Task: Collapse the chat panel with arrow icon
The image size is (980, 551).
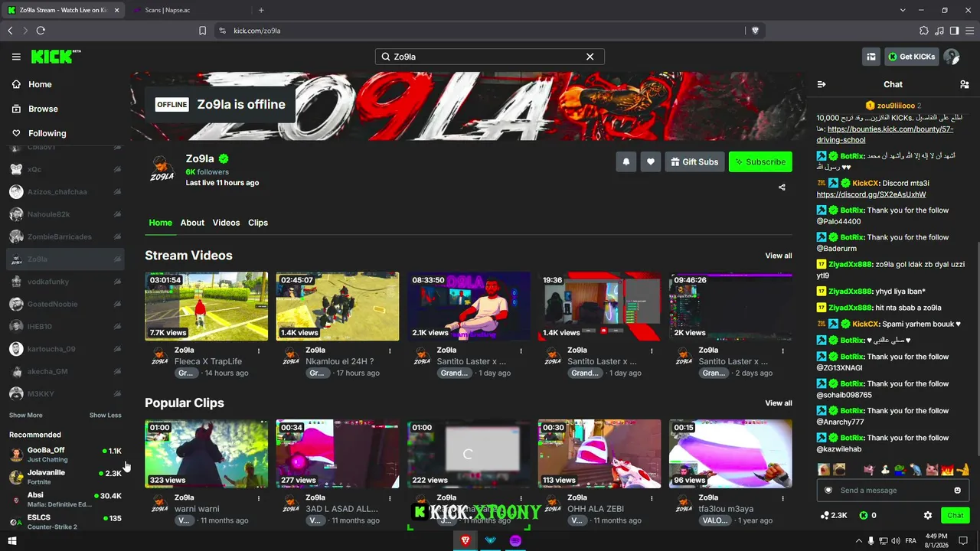Action: [822, 84]
